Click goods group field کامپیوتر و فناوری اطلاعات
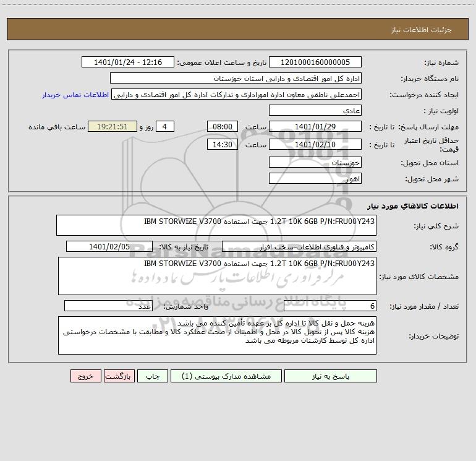 (299, 246)
